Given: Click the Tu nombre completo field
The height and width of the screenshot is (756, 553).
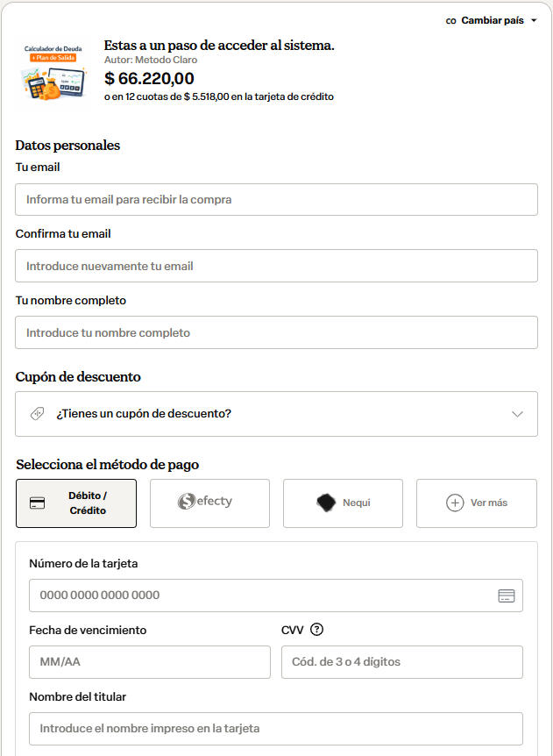Looking at the screenshot, I should [276, 333].
